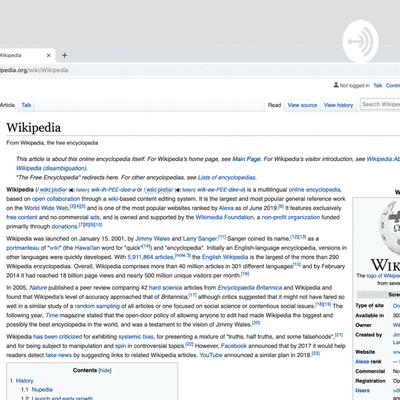Follow the portmanteau link
Viewport: 400px width, 400px height.
(23, 248)
